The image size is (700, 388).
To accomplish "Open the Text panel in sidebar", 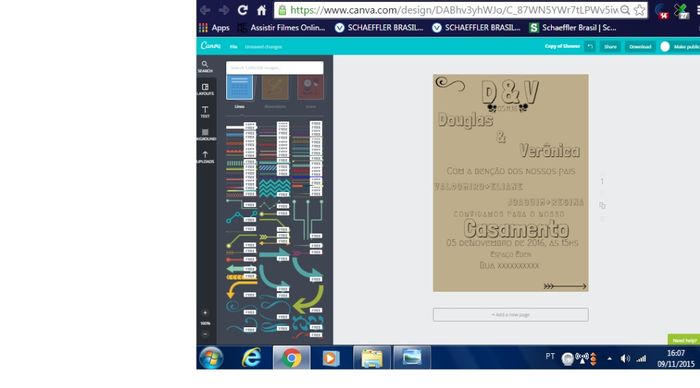I will (x=205, y=112).
